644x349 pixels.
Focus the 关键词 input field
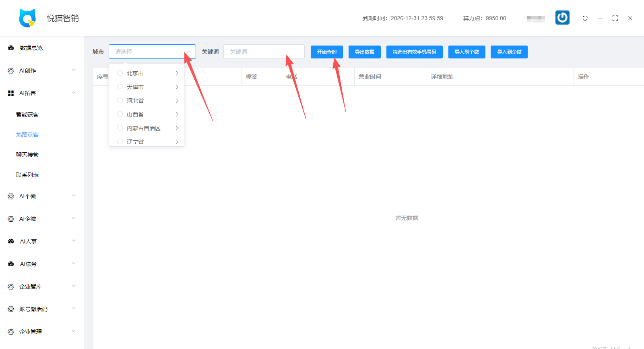(264, 52)
